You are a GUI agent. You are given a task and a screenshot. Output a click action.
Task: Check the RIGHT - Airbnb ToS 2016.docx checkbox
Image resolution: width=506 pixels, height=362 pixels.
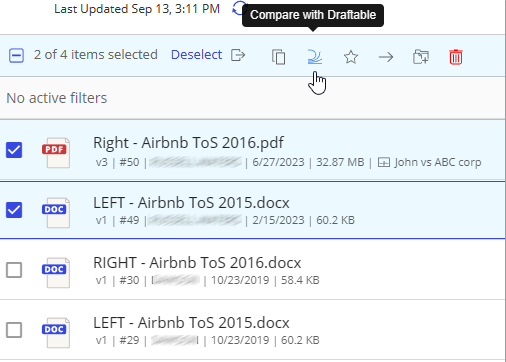(14, 270)
